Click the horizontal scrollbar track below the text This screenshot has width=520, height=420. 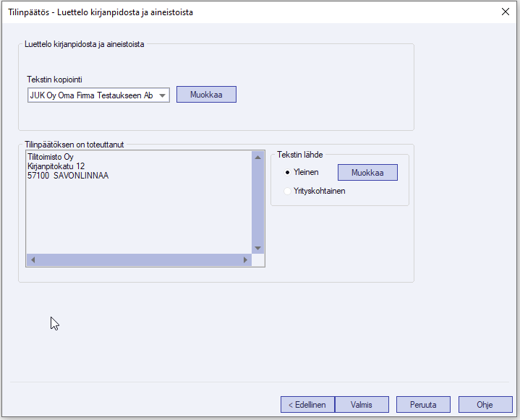pos(137,260)
